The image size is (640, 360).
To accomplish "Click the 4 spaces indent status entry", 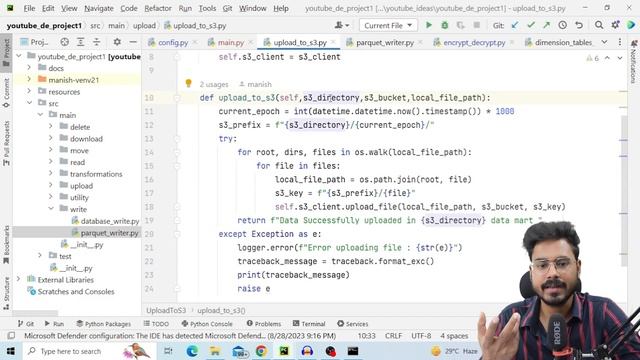I will click(454, 336).
